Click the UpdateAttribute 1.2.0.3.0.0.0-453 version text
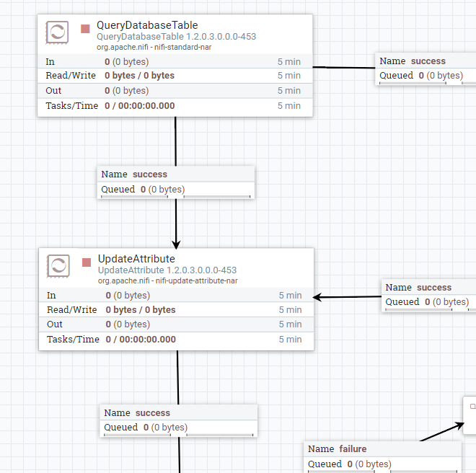The image size is (476, 473). [x=167, y=270]
